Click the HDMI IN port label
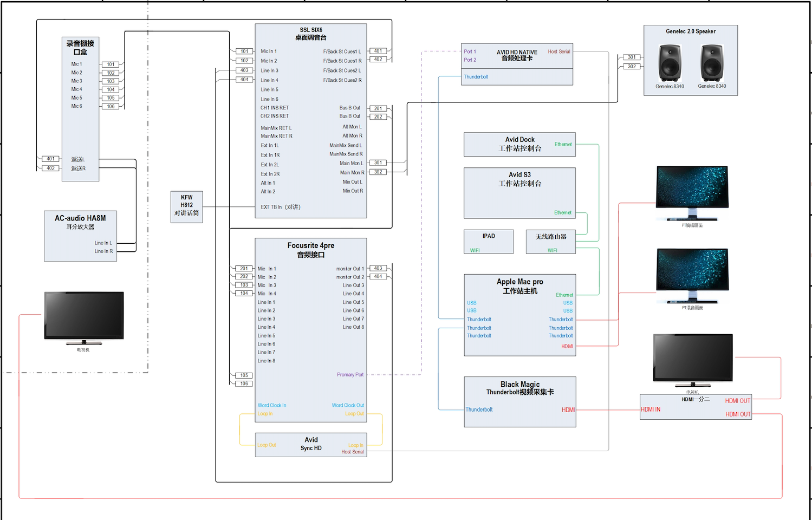 click(651, 409)
